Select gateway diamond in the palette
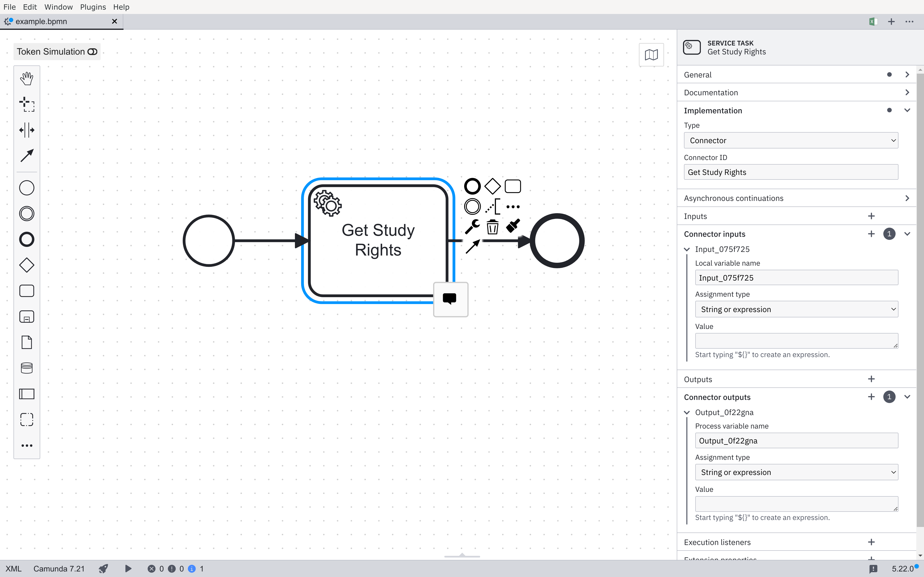The image size is (924, 577). [27, 265]
